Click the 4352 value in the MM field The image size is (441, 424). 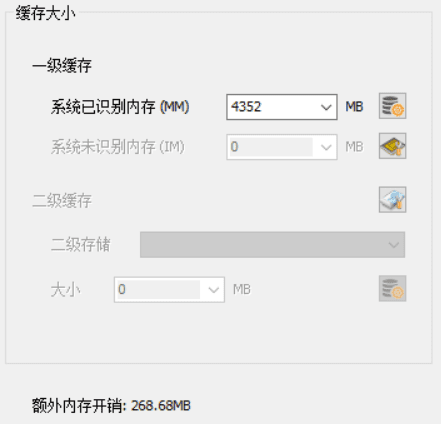(246, 107)
